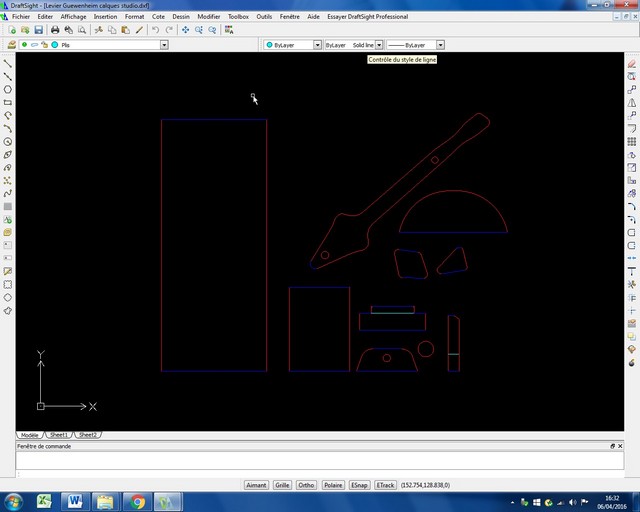The image size is (640, 512).
Task: Open the layer manager icon
Action: (10, 45)
